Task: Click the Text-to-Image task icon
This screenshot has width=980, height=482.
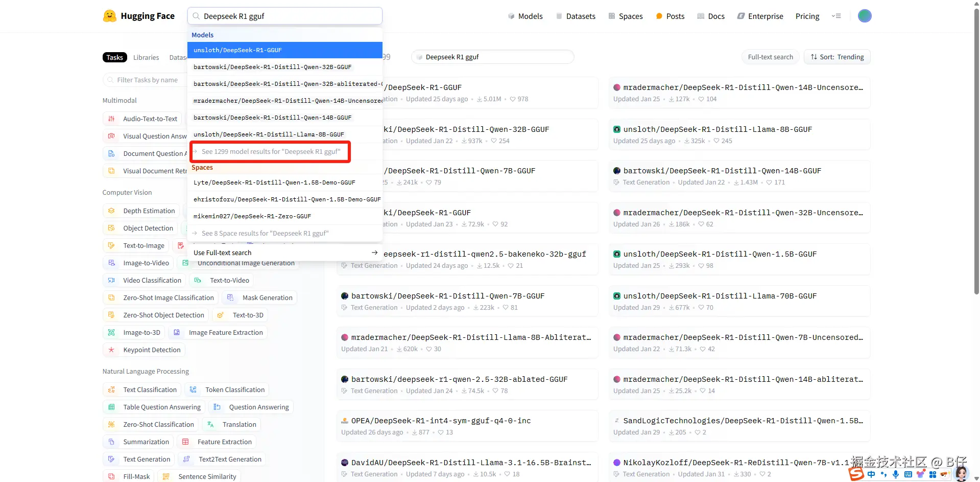Action: pos(111,245)
